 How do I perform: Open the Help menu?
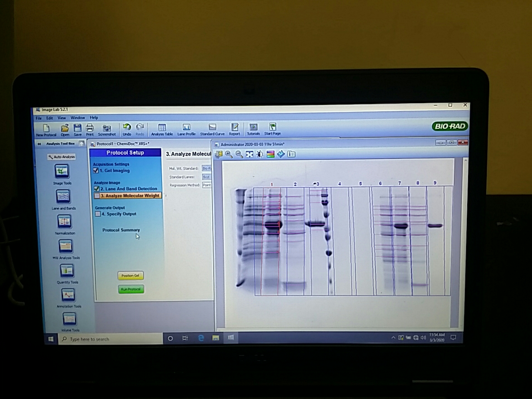(x=94, y=118)
